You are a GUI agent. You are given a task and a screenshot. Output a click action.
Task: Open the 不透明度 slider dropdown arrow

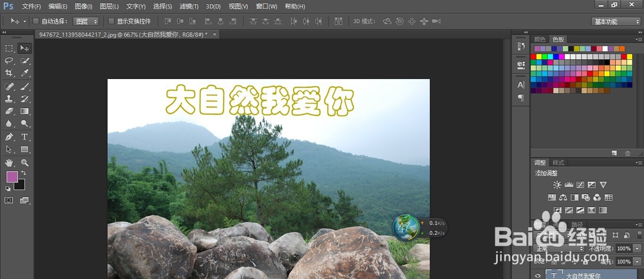[x=637, y=248]
